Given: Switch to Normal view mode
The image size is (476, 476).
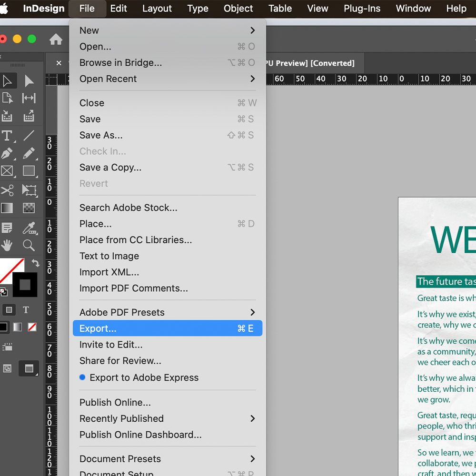Looking at the screenshot, I should click(x=7, y=368).
